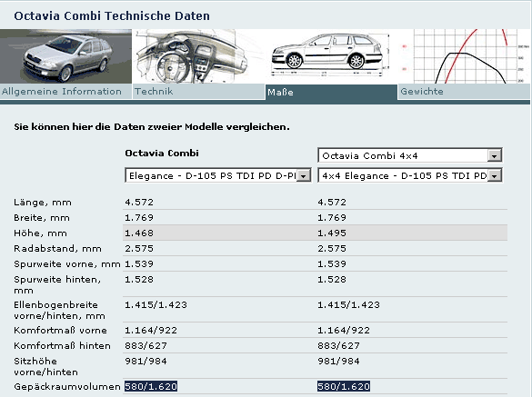532x397 pixels.
Task: Open the Elegance D-105 PS TDI variant dropdown
Action: click(x=218, y=175)
